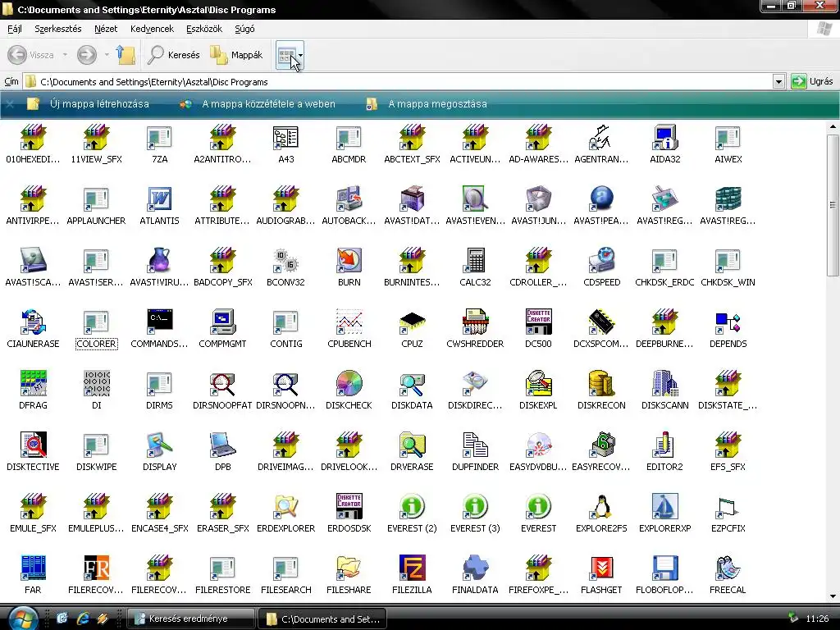
Task: Select the FILEZILLA shortcut icon
Action: [x=412, y=569]
